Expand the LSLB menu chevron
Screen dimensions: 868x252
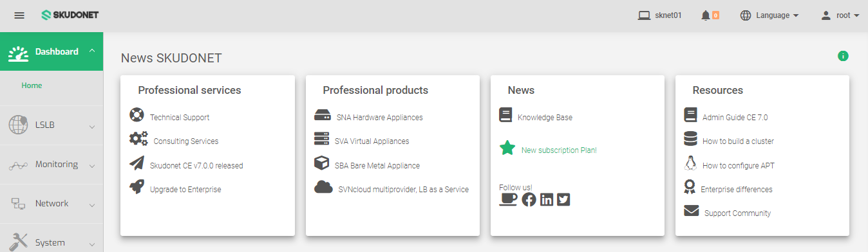pos(92,127)
